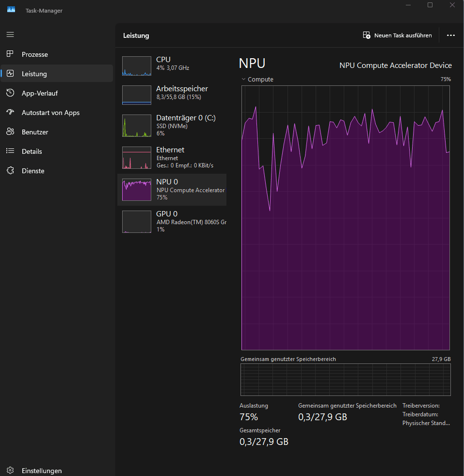Click the GPU 0 resource title
Viewport: 464px width, 476px height.
pos(167,213)
